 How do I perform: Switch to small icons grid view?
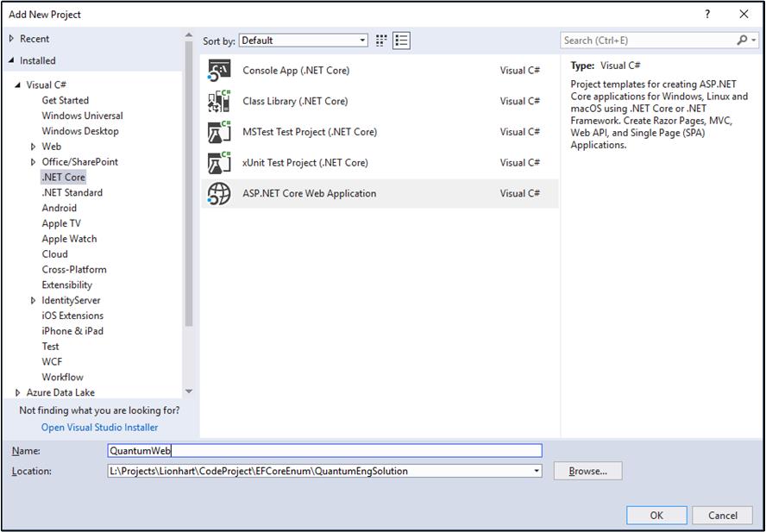pos(381,41)
